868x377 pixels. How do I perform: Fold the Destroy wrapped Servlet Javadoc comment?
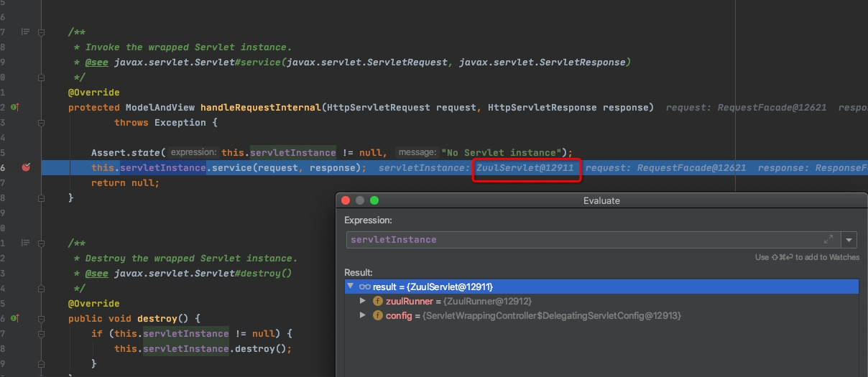pyautogui.click(x=42, y=243)
